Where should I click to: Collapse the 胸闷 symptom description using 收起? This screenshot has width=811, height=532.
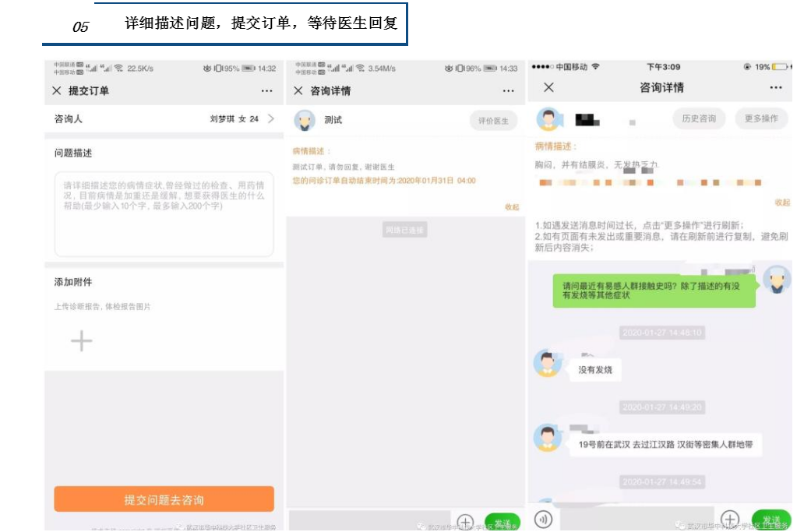782,203
